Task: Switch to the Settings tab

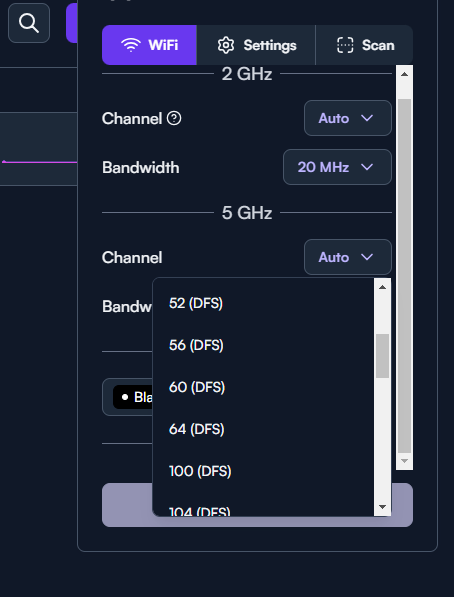Action: 256,45
